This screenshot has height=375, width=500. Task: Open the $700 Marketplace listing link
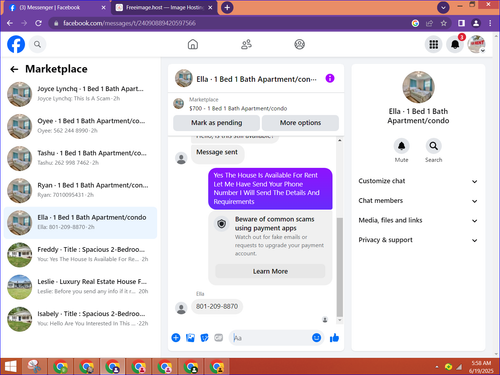[238, 108]
